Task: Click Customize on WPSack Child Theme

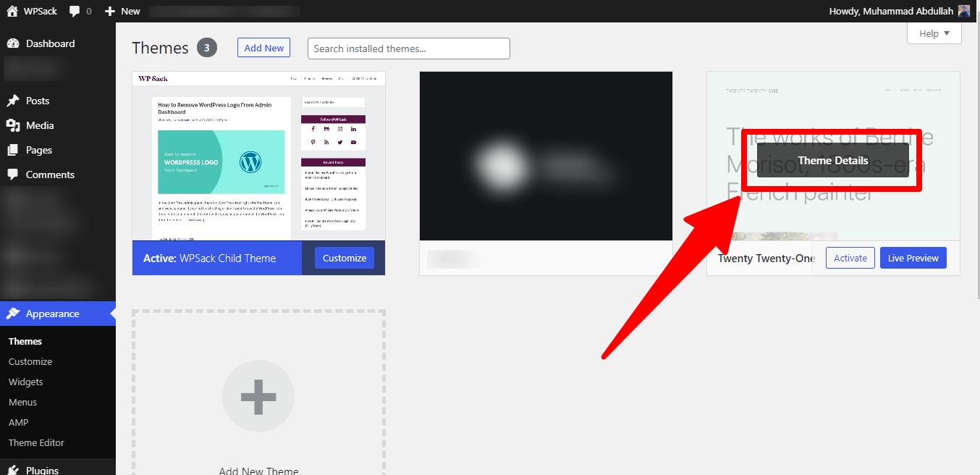Action: coord(345,258)
